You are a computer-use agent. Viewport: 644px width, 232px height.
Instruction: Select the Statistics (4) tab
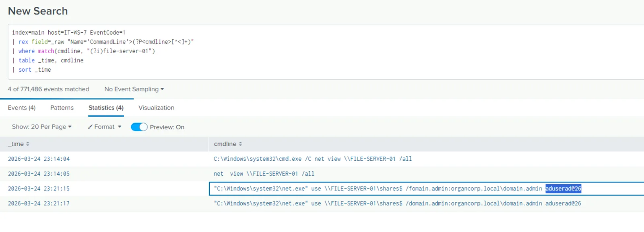tap(106, 108)
